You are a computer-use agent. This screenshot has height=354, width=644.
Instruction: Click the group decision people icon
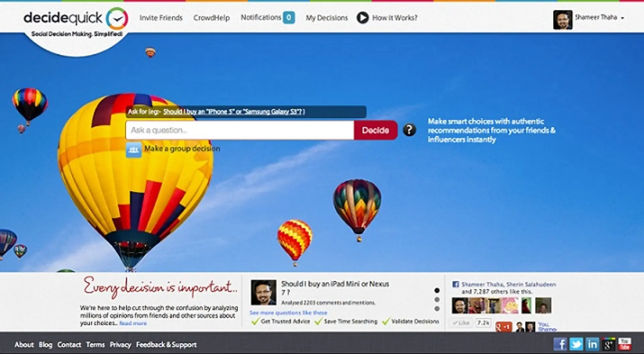click(133, 150)
